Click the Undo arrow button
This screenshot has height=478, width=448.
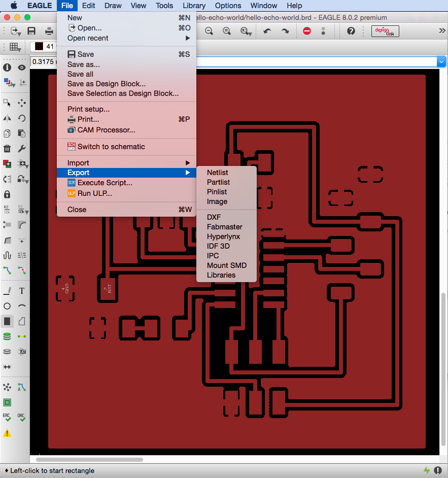(x=267, y=31)
